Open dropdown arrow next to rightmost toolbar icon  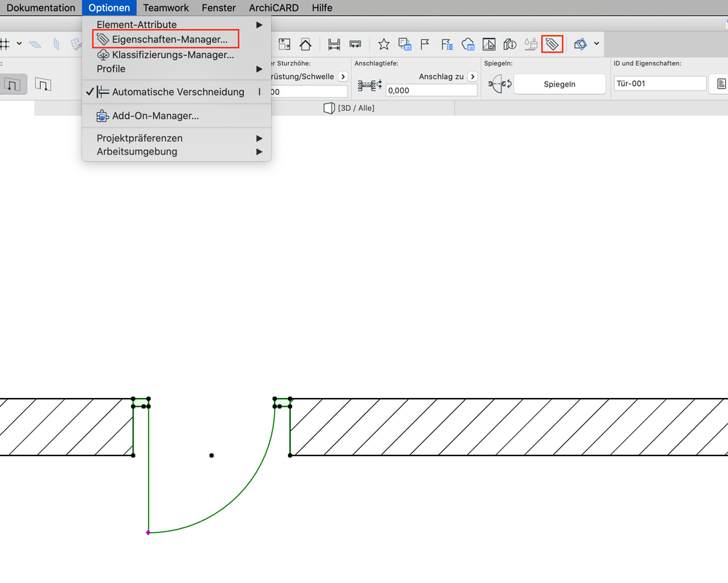tap(597, 44)
